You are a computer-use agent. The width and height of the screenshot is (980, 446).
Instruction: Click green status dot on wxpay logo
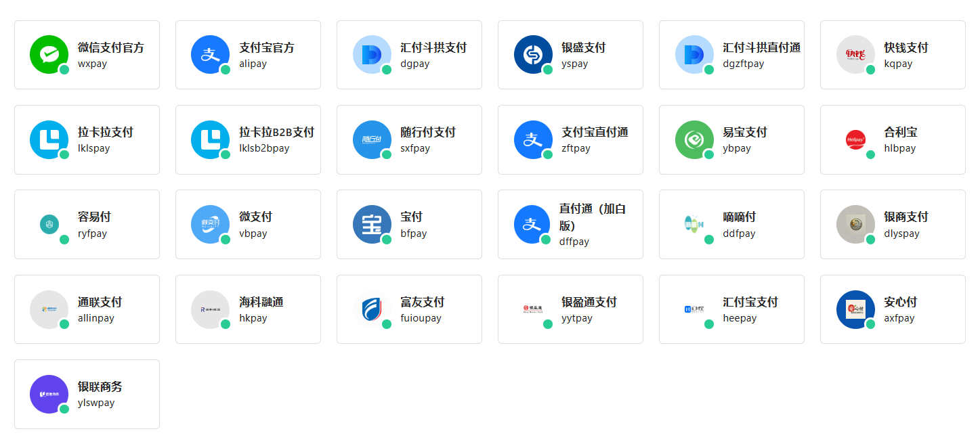coord(64,70)
